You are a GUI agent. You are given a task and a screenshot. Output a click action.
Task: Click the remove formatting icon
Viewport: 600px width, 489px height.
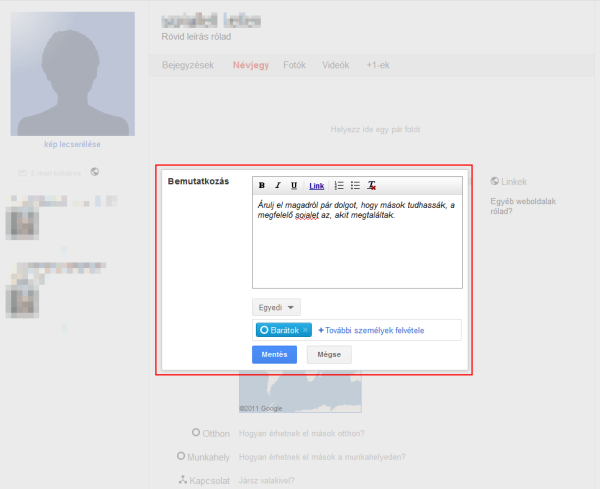[371, 185]
